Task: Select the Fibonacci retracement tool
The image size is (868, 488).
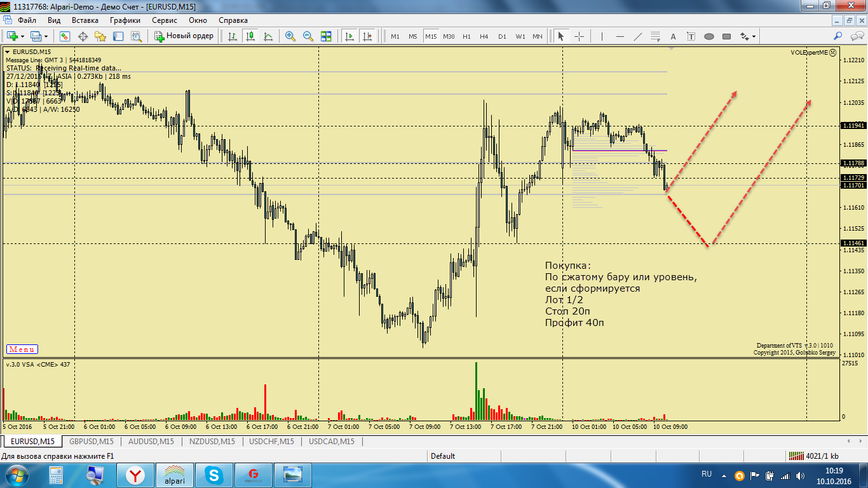Action: tap(656, 36)
